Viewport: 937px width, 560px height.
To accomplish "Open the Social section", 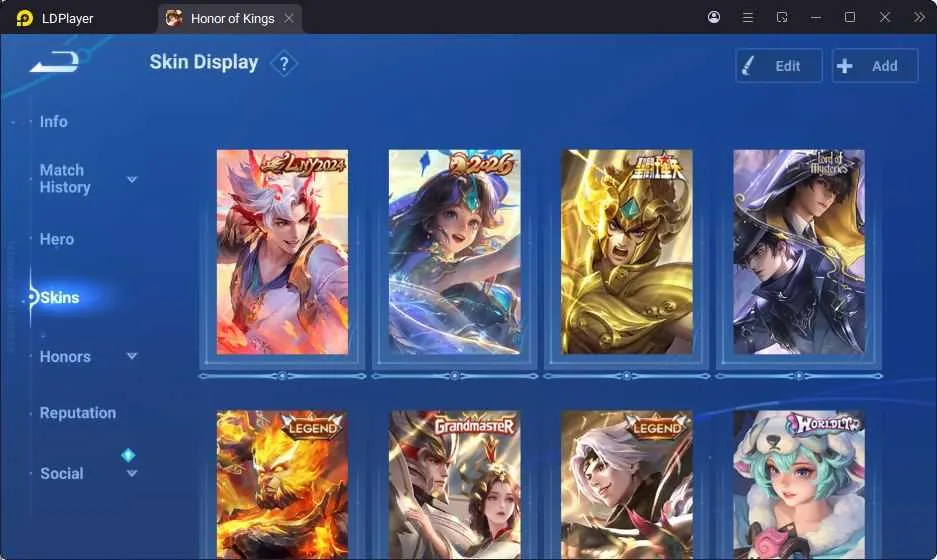I will [62, 473].
